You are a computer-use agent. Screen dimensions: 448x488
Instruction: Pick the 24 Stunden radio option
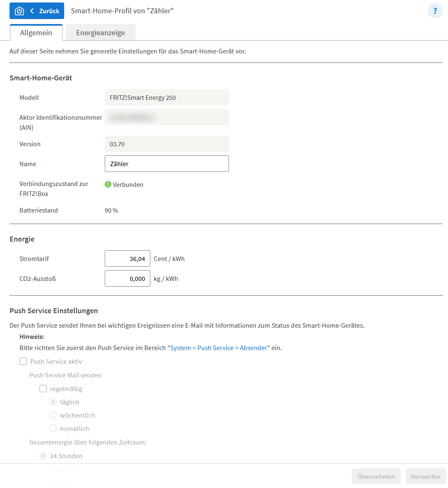point(43,456)
